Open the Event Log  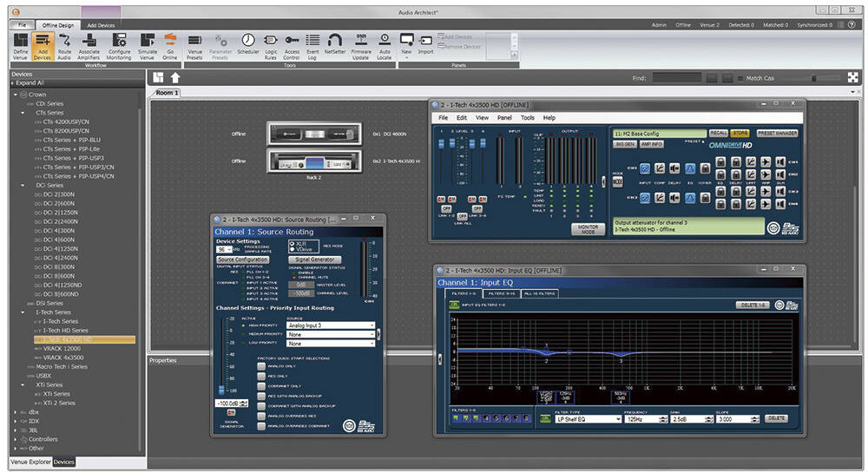pyautogui.click(x=312, y=46)
